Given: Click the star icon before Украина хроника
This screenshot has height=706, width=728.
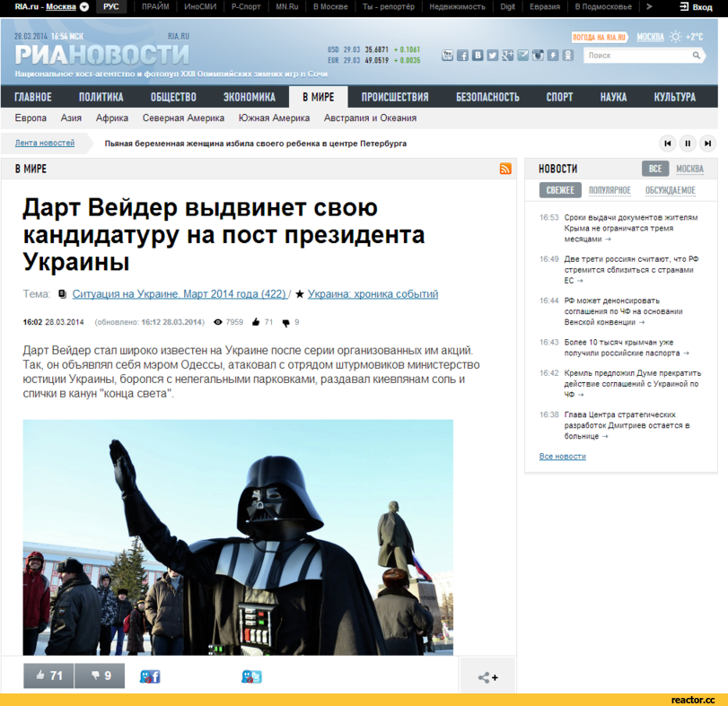Looking at the screenshot, I should (x=300, y=294).
